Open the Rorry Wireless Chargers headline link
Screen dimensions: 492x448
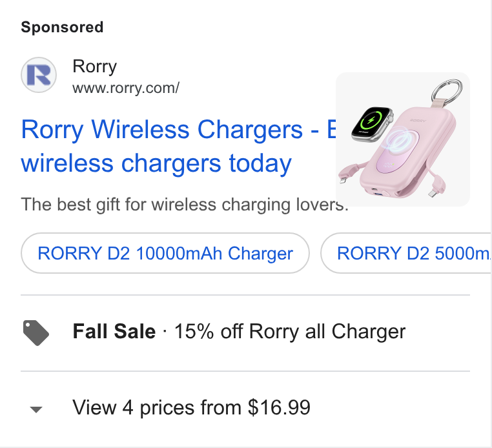(x=178, y=146)
